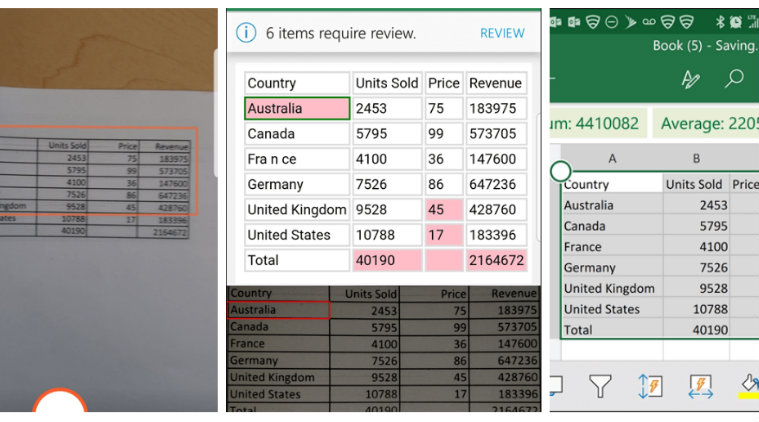Click the Bluetooth icon in status bar
Viewport: 759px width, 422px height.
[x=720, y=21]
